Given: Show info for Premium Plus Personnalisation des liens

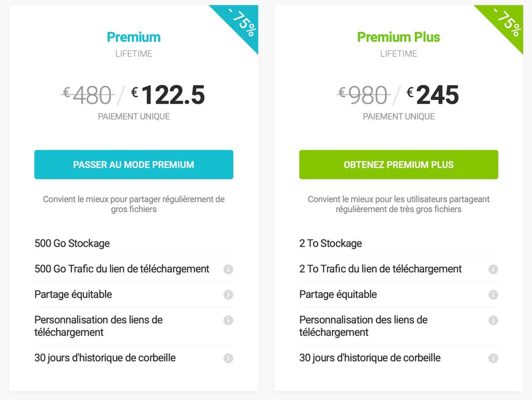Looking at the screenshot, I should tap(493, 320).
